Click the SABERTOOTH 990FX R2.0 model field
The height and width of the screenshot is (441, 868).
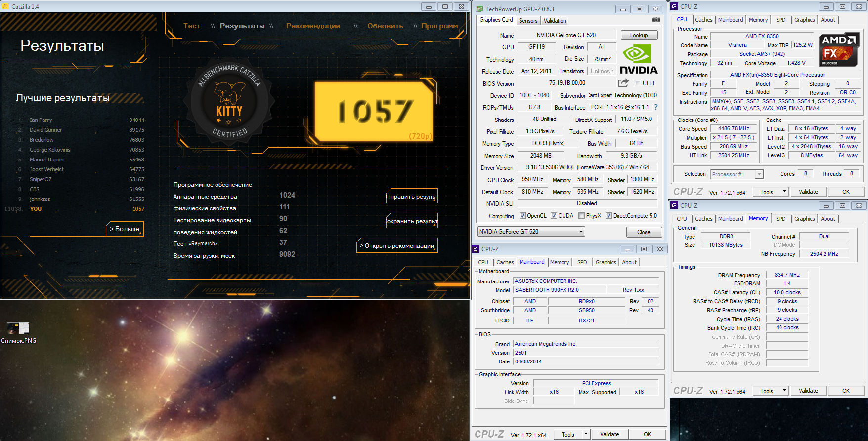(560, 290)
